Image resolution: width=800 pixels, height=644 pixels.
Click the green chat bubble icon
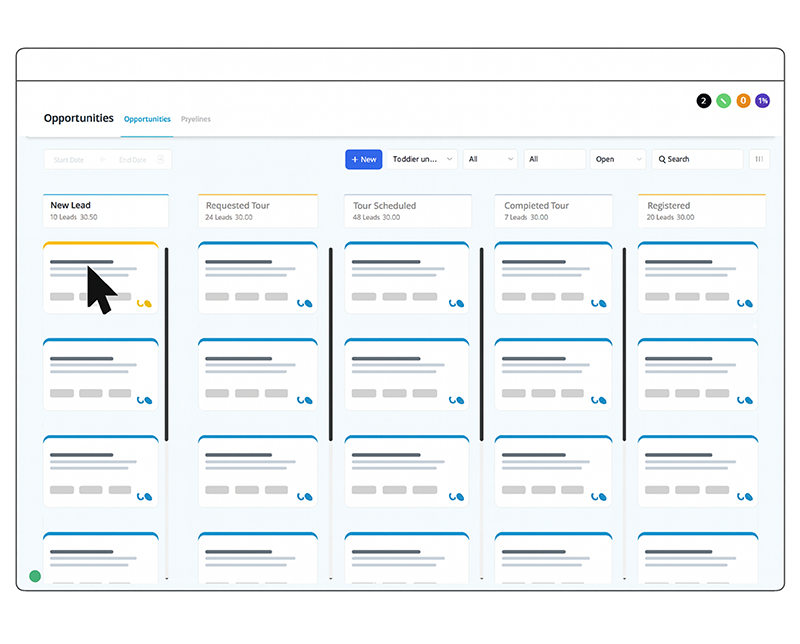click(x=35, y=576)
